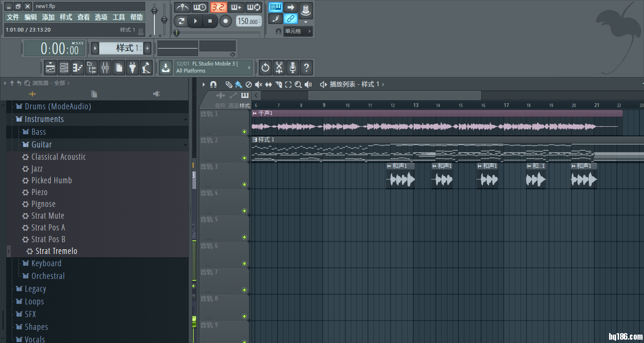The height and width of the screenshot is (343, 644).
Task: Click the record button
Action: tap(226, 21)
